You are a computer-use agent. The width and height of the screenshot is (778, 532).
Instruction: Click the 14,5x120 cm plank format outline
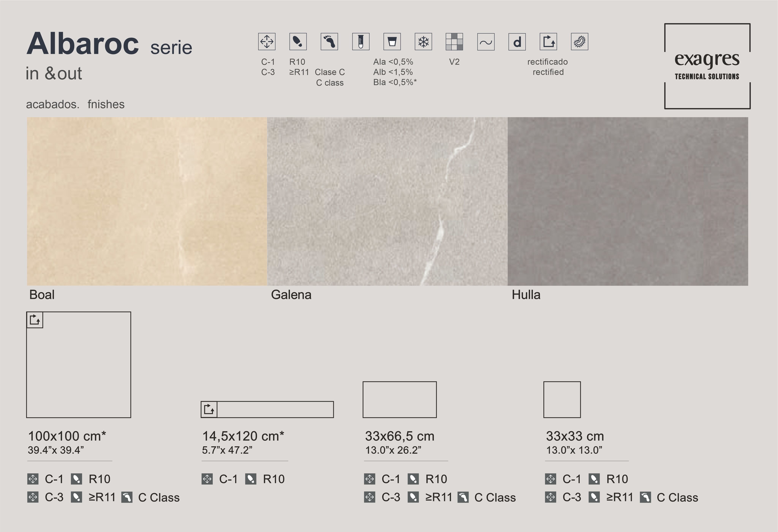(275, 409)
